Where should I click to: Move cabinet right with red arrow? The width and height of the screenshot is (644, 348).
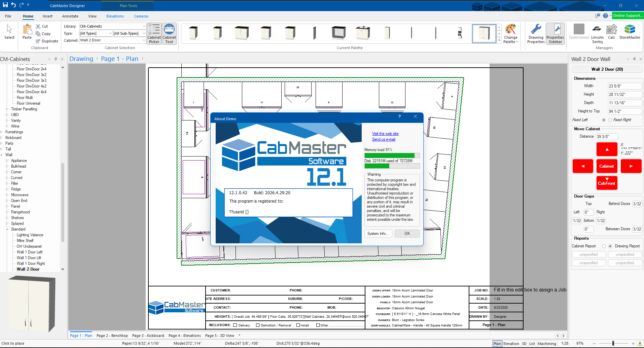click(x=631, y=166)
